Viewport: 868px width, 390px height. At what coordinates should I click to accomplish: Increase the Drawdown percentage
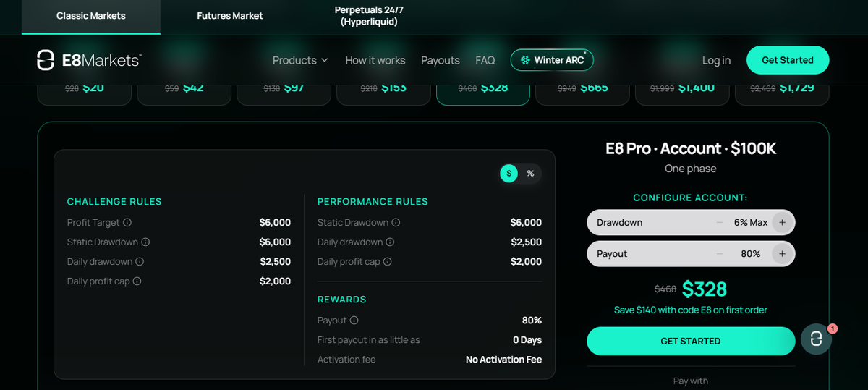[x=782, y=222]
